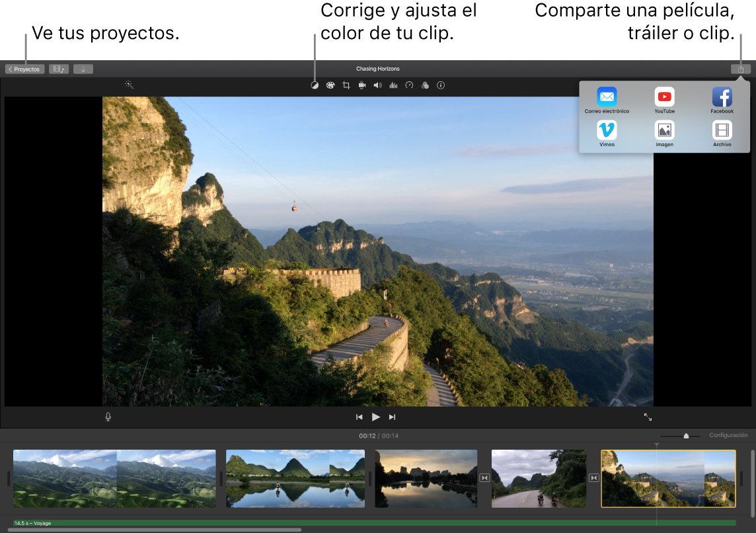Viewport: 756px width, 533px height.
Task: Open the media browser with the filmstrip button
Action: [x=59, y=68]
